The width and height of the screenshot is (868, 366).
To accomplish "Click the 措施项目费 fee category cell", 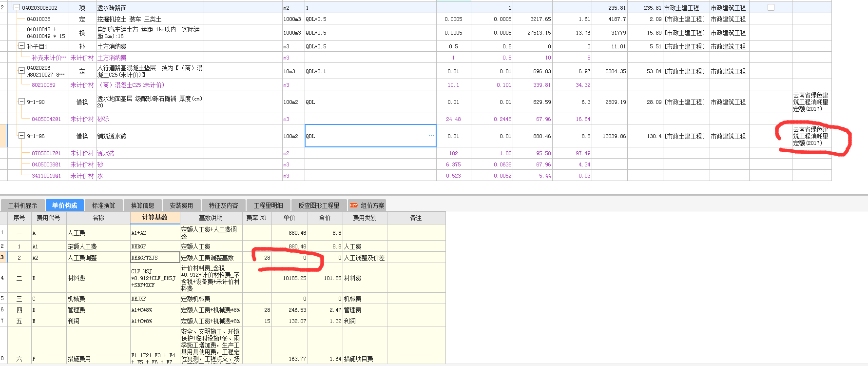I will coord(365,359).
